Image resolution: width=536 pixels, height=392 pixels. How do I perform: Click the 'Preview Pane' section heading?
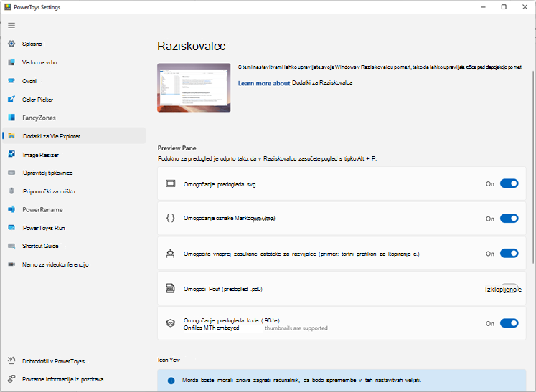pos(177,148)
